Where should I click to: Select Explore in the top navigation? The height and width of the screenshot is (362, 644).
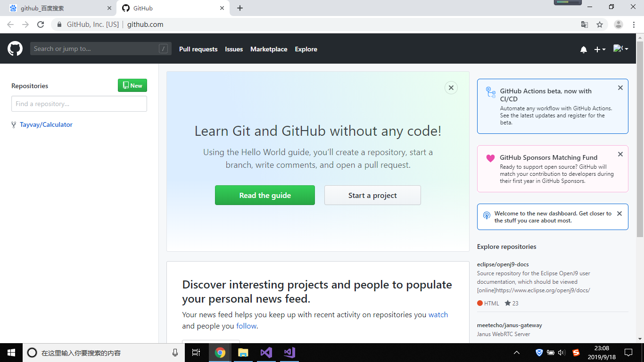pos(306,49)
